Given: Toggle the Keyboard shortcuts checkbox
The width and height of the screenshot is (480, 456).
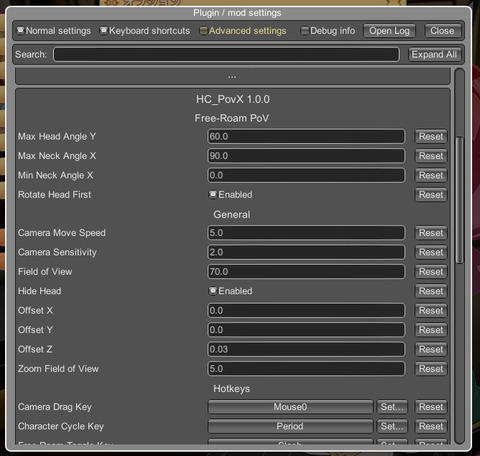Looking at the screenshot, I should 145,31.
